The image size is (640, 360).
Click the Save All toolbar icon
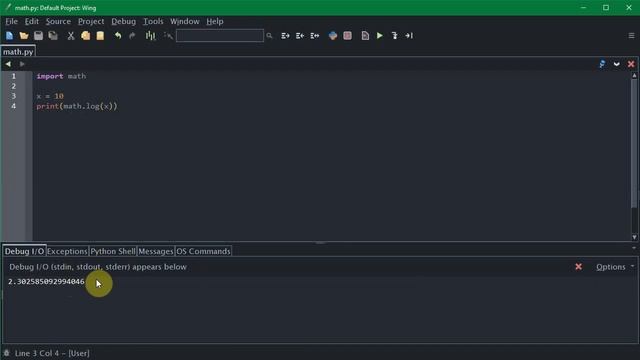click(53, 36)
